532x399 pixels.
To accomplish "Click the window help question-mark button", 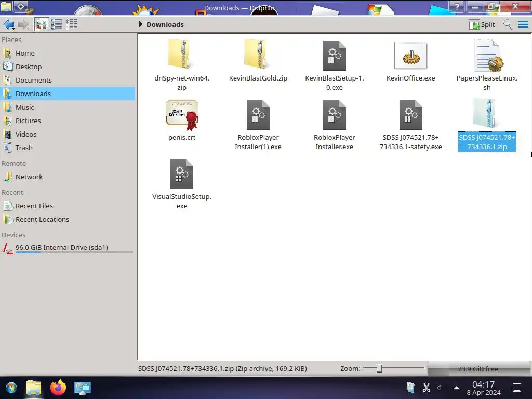I will coord(457,6).
